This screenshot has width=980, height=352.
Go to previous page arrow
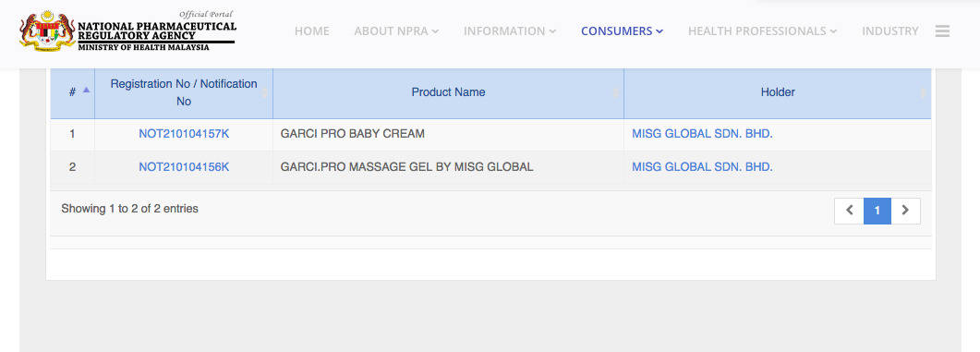coord(849,211)
